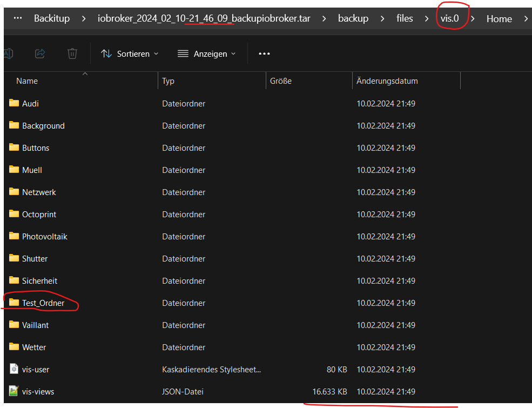The width and height of the screenshot is (532, 408).
Task: Select the vis-views JSON file icon
Action: click(14, 391)
